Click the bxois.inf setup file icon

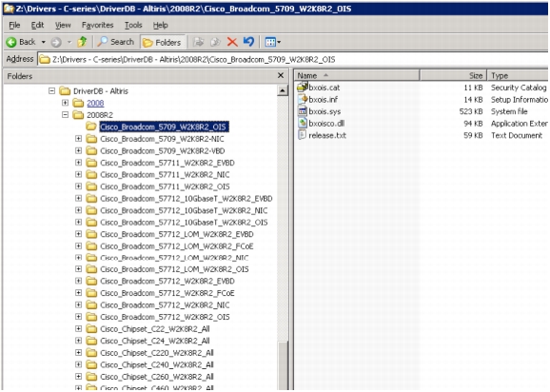click(303, 99)
